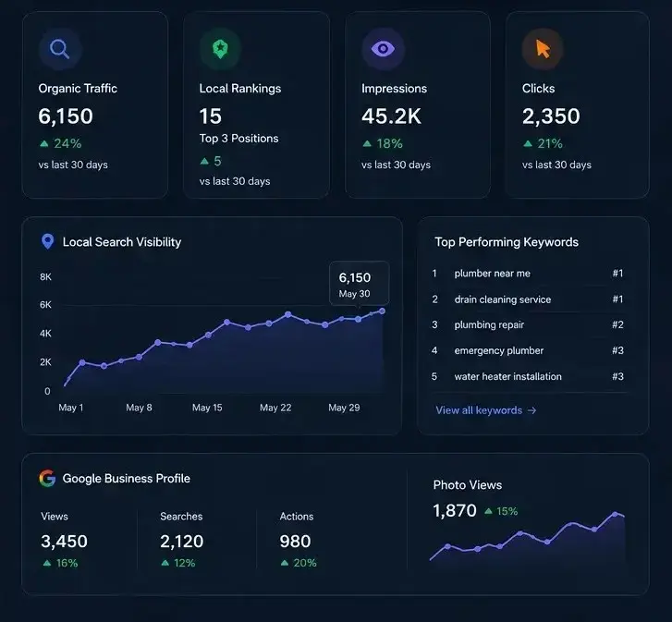Click the Top 3 Positions label
The image size is (672, 622).
(x=238, y=139)
